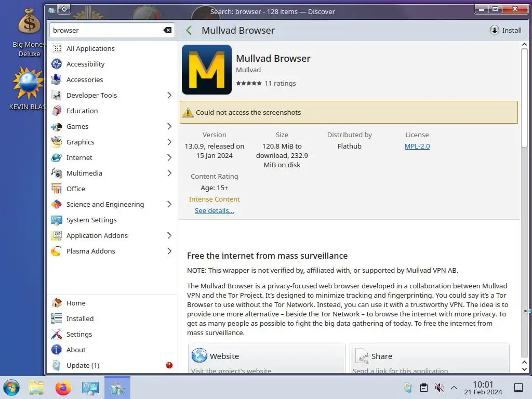The image size is (532, 399).
Task: Click the Mullvad Browser app logo
Action: tap(207, 70)
